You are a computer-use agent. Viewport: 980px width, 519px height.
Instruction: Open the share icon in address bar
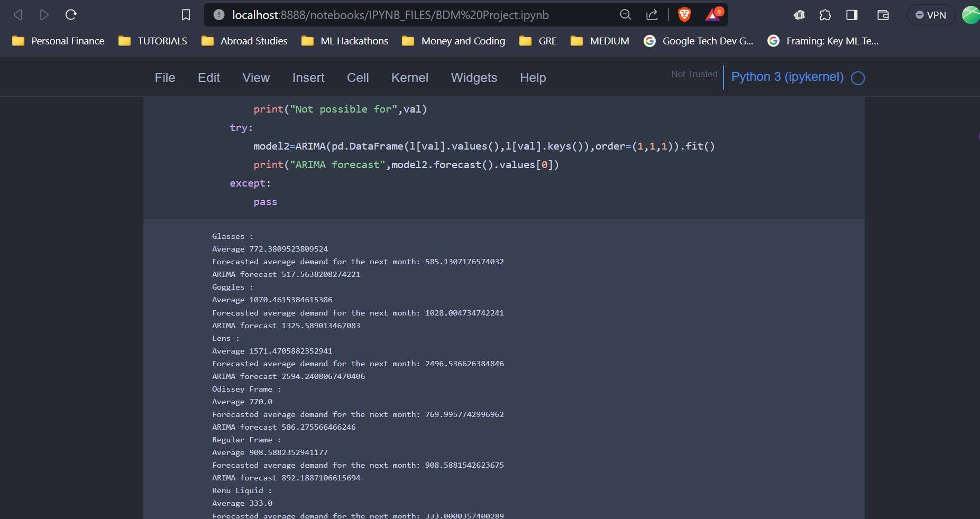point(652,15)
